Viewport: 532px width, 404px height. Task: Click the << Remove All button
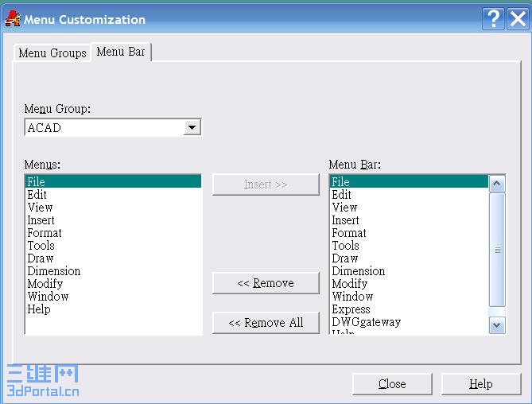(266, 323)
